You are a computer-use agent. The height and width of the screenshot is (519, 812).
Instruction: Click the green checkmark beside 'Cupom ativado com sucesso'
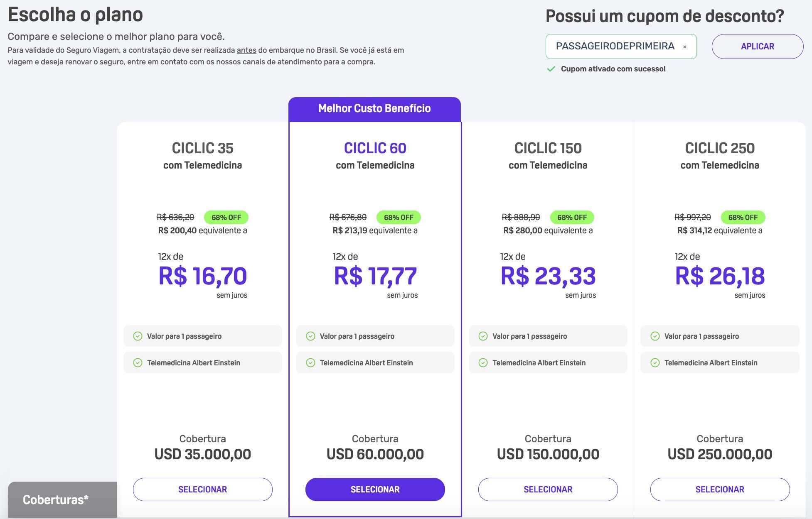pyautogui.click(x=551, y=69)
